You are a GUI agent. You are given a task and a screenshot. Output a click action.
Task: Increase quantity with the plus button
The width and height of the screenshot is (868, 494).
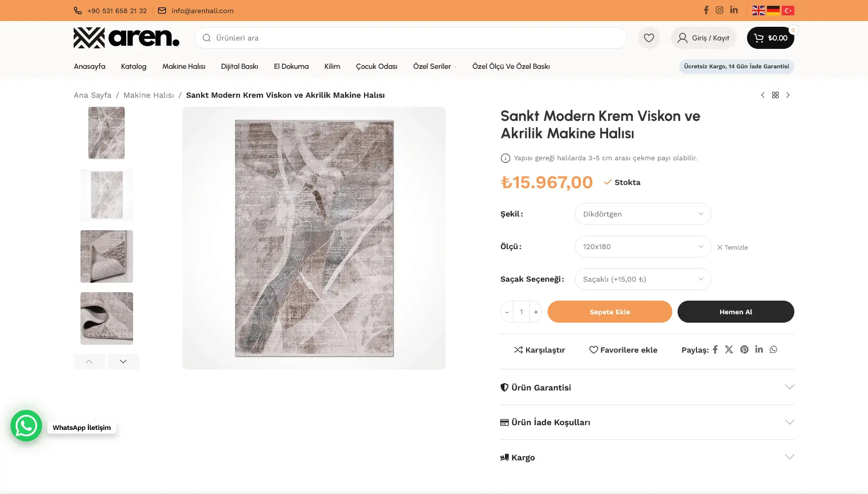coord(536,312)
